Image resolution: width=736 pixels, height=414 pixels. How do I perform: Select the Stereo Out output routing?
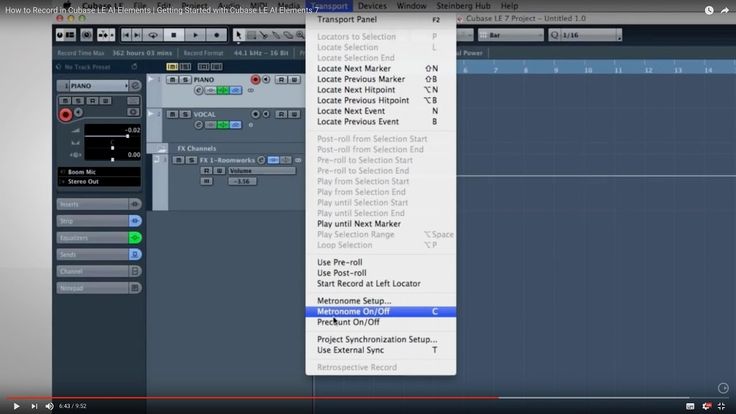point(99,182)
